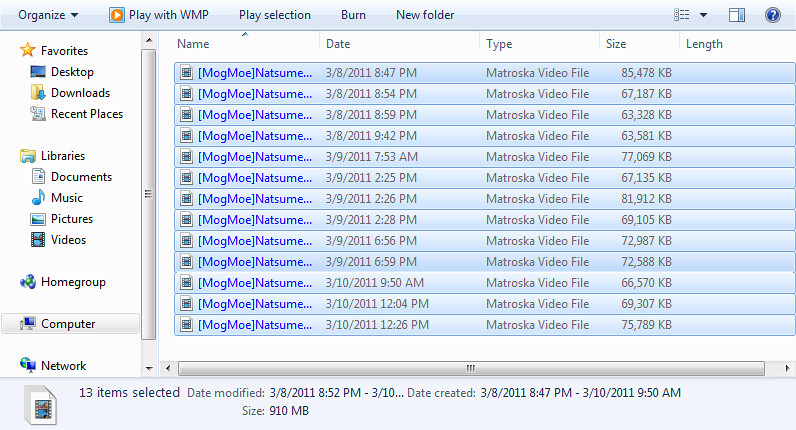Open the Help question mark icon
Screen dimensions: 796x430
pyautogui.click(x=773, y=15)
